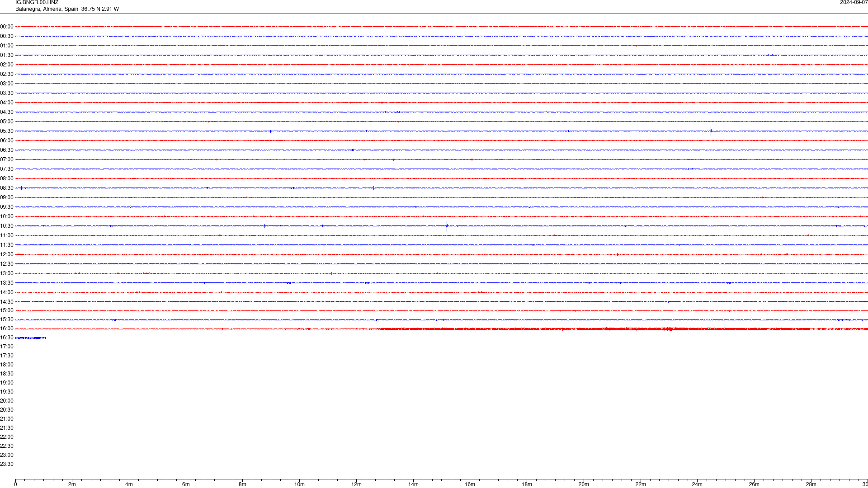Select the 16:00 time row label
The height and width of the screenshot is (488, 868).
[x=7, y=328]
